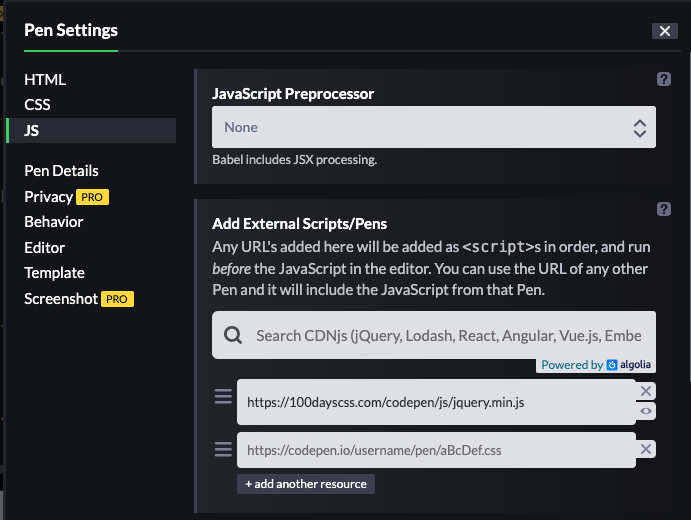The width and height of the screenshot is (691, 520).
Task: Close the Pen Settings dialog
Action: tap(665, 31)
